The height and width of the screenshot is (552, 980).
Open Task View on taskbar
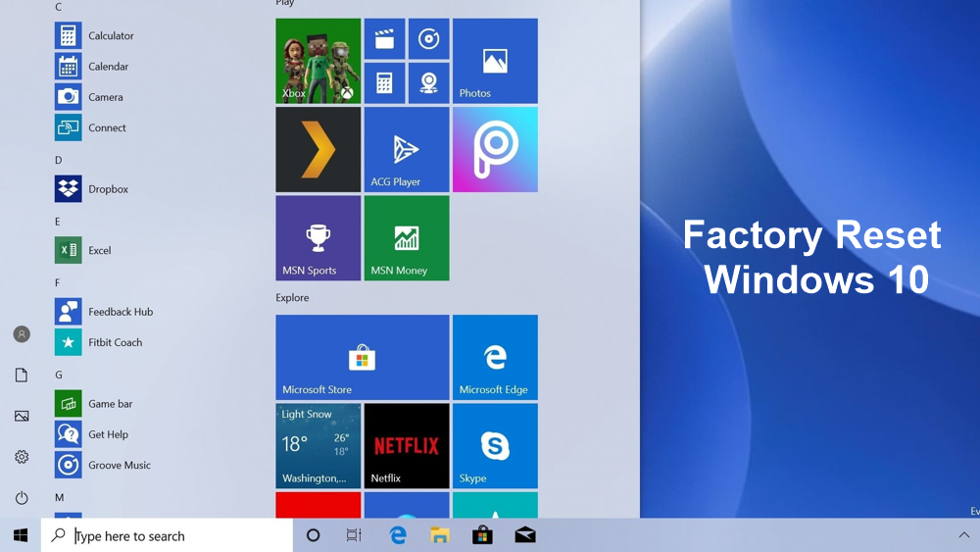point(354,535)
